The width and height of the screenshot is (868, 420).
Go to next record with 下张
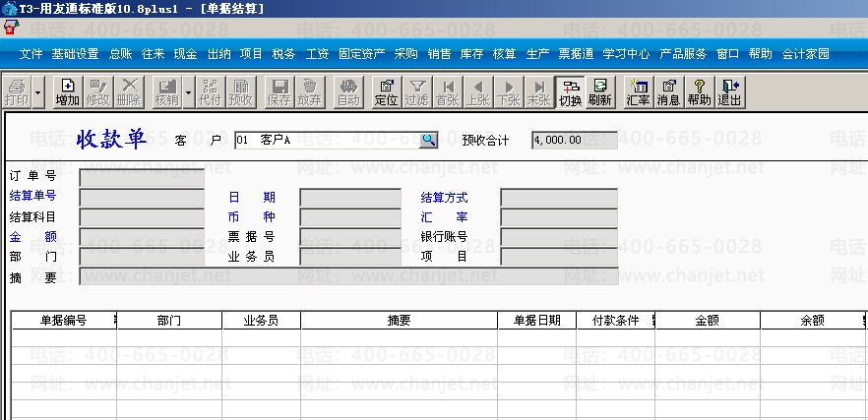(x=508, y=91)
